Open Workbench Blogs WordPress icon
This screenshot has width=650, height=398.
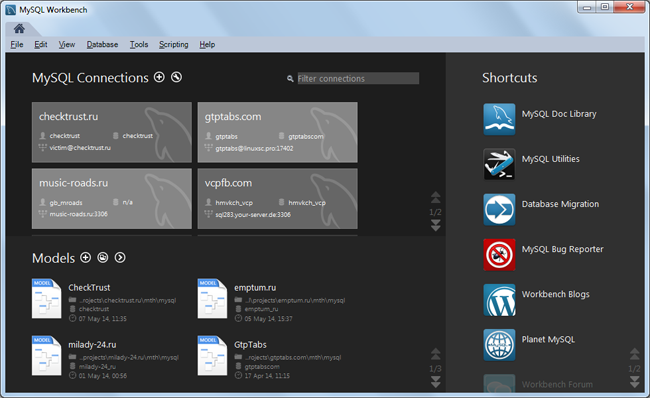click(x=499, y=300)
